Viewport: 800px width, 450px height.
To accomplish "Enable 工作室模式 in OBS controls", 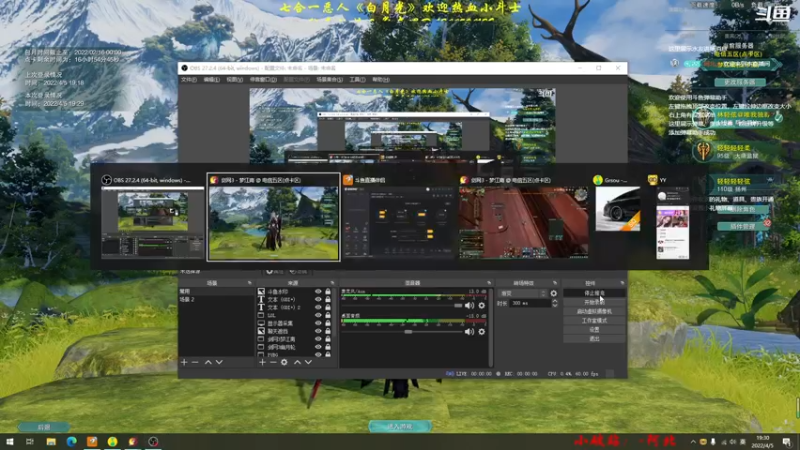I will pos(594,320).
